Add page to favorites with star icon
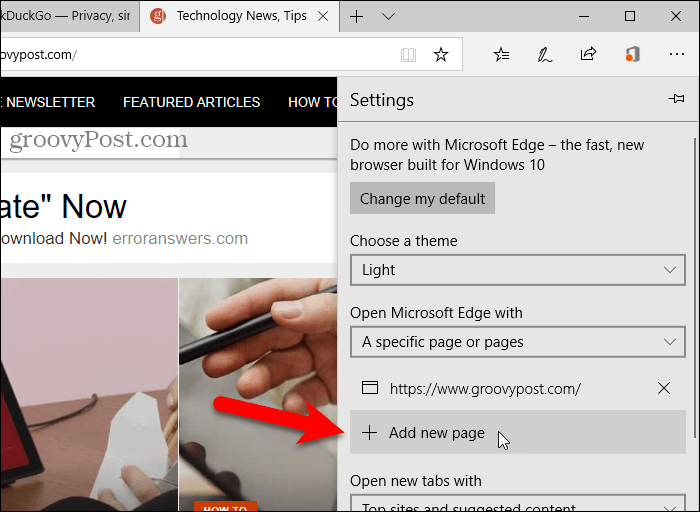This screenshot has height=512, width=700. tap(441, 54)
